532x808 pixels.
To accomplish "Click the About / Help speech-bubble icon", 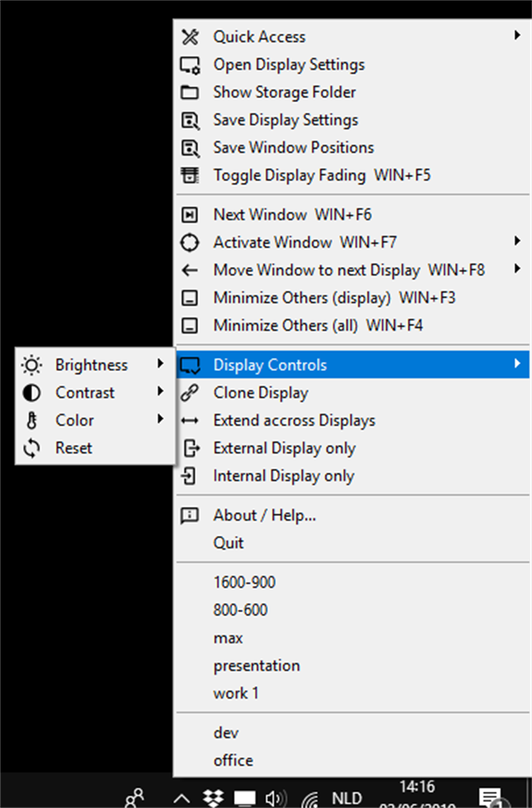I will (190, 515).
